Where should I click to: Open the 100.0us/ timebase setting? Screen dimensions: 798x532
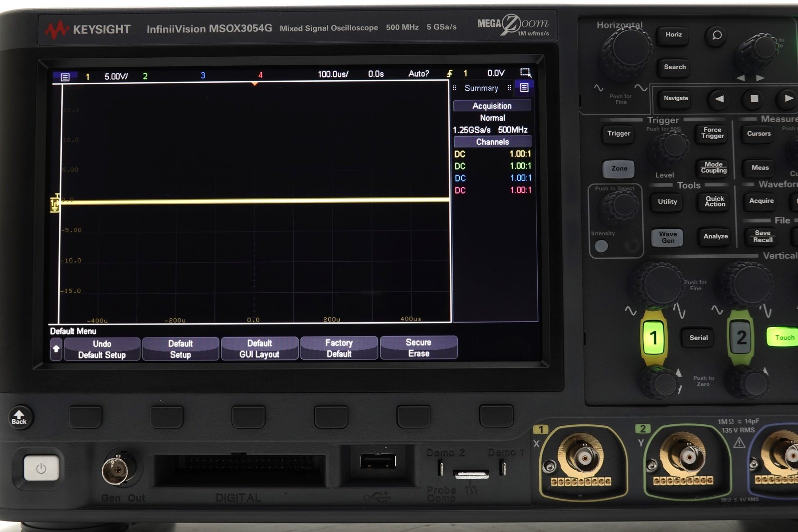tap(333, 74)
